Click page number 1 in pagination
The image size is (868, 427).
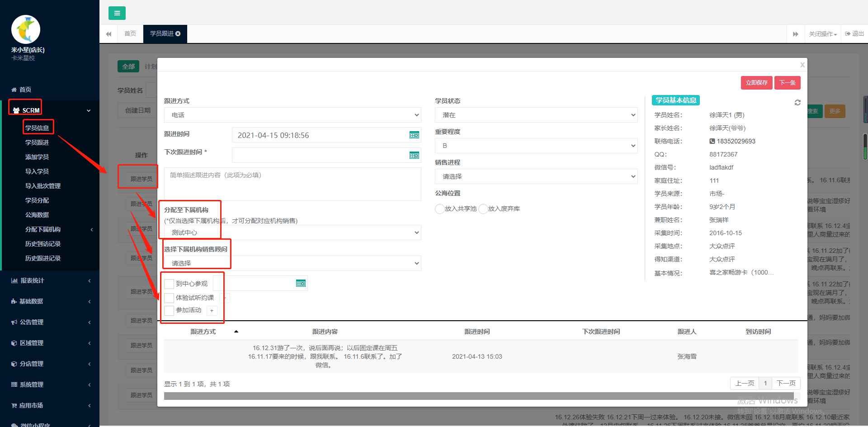tap(765, 383)
